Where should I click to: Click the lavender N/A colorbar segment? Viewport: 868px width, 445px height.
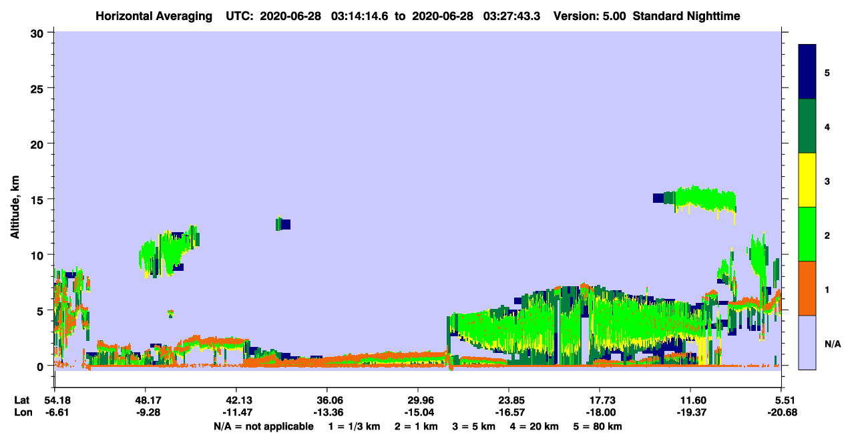[807, 342]
